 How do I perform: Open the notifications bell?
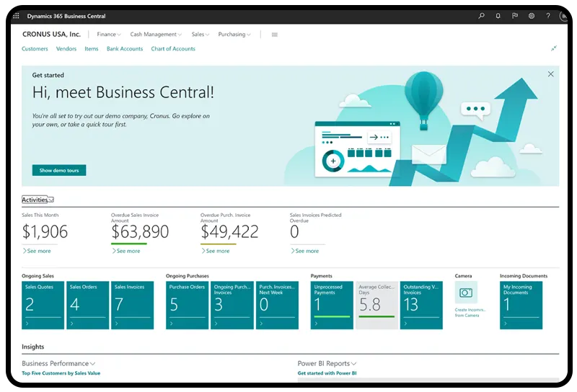[x=498, y=15]
